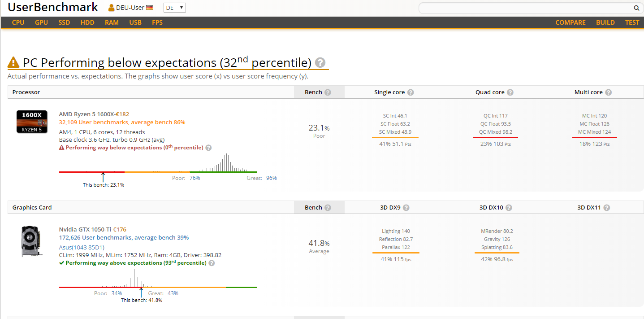Click help icon next to Multi core
The image size is (644, 319).
[608, 92]
